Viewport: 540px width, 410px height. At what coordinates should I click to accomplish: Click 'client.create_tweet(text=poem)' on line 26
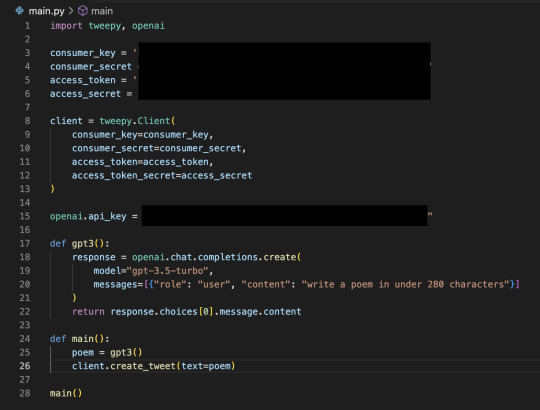pyautogui.click(x=154, y=366)
